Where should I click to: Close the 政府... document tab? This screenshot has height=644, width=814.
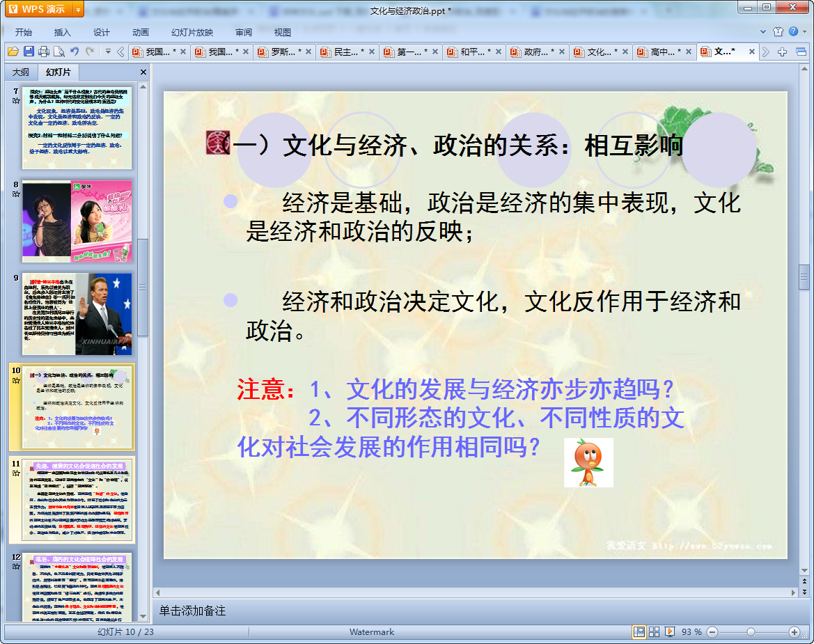562,52
